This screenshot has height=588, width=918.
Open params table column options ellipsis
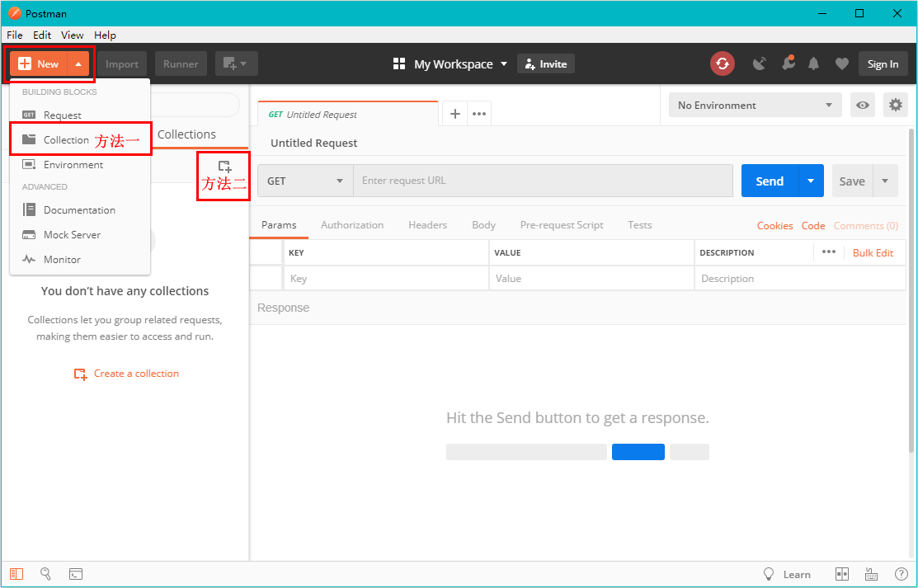pyautogui.click(x=828, y=252)
